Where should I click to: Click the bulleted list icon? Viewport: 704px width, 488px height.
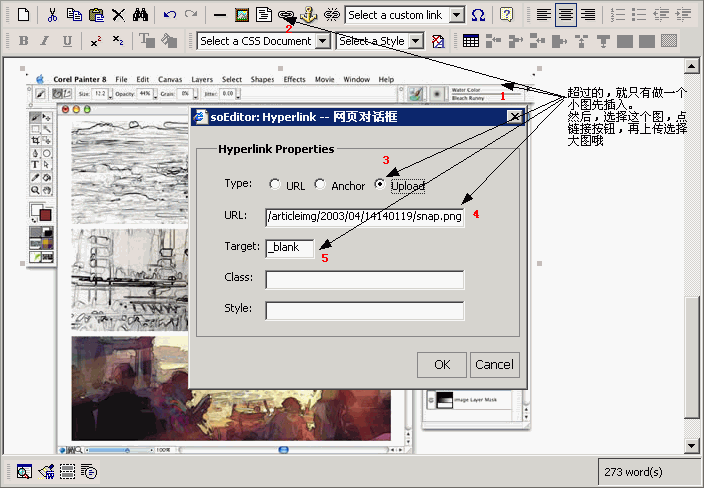(639, 15)
